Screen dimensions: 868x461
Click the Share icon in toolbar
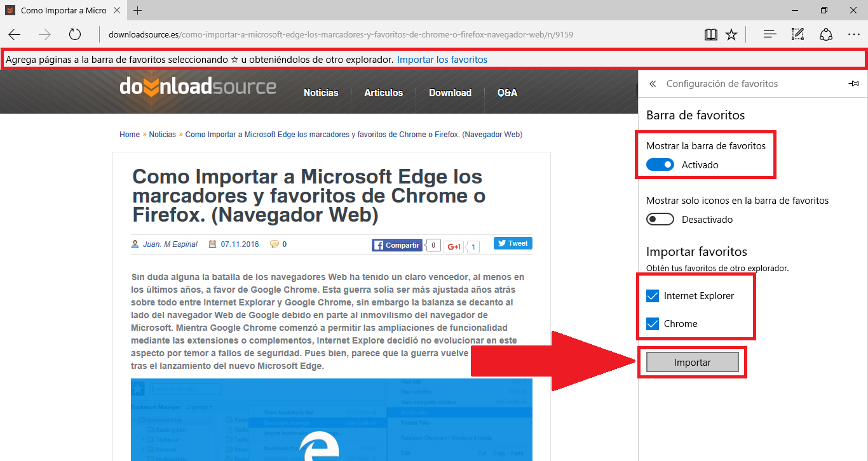(x=826, y=34)
